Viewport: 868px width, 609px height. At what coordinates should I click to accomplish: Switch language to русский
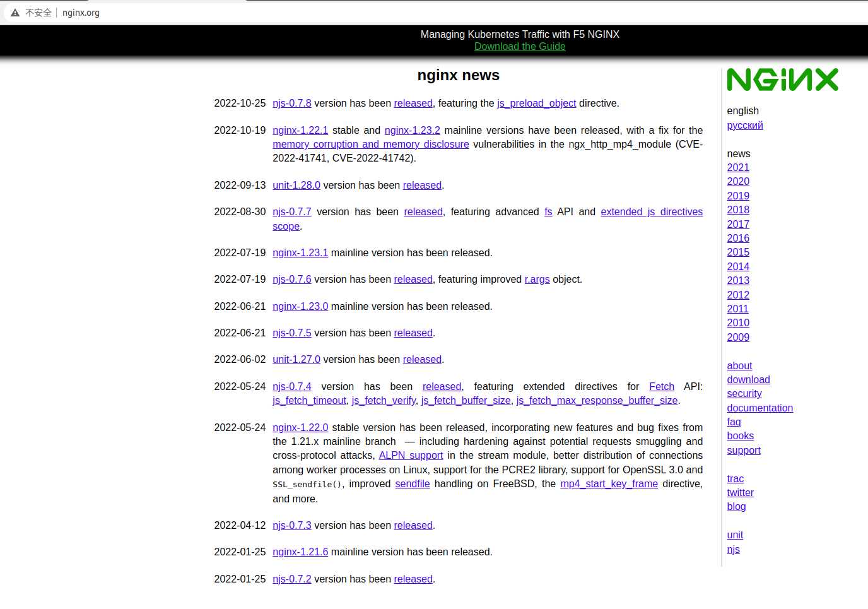coord(745,126)
